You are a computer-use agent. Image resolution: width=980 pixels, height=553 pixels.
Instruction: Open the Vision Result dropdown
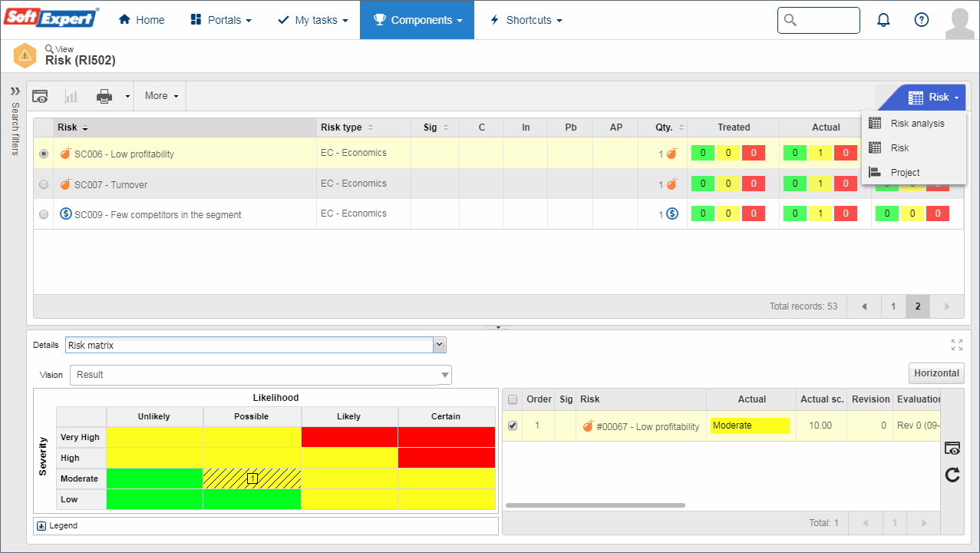coord(261,375)
